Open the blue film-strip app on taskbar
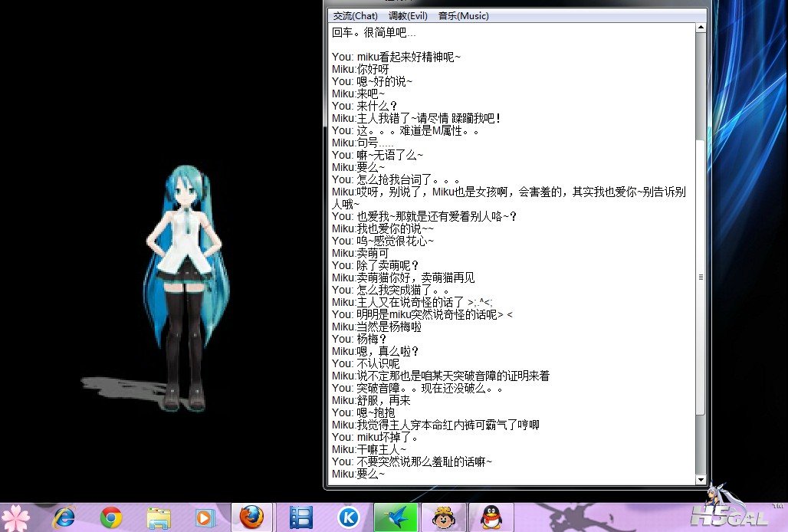788x532 pixels. (301, 518)
